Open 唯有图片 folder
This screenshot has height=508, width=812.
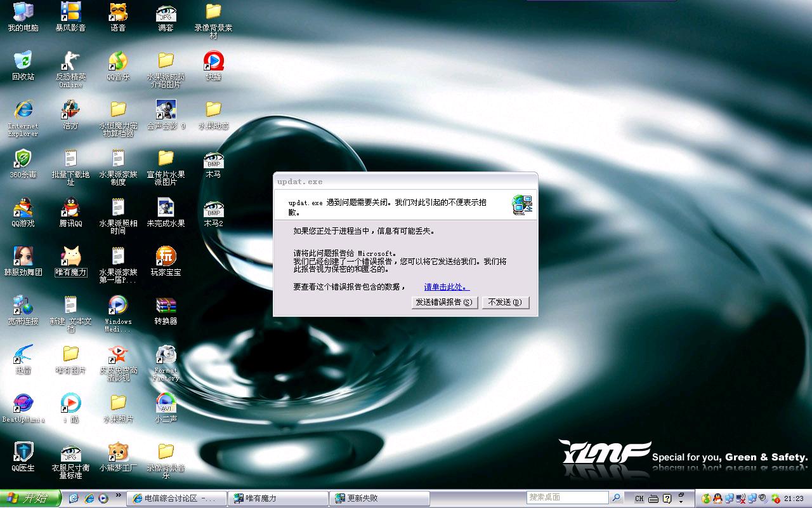(70, 359)
